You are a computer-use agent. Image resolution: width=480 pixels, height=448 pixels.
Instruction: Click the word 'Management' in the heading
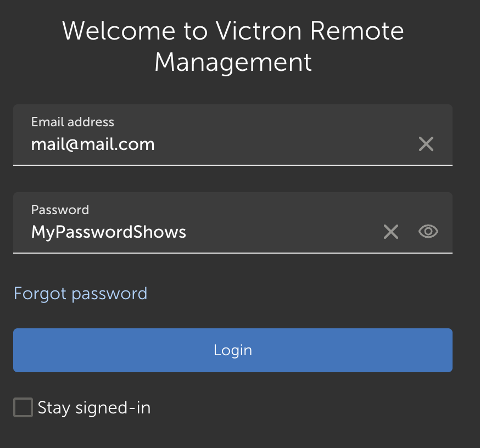tap(233, 61)
